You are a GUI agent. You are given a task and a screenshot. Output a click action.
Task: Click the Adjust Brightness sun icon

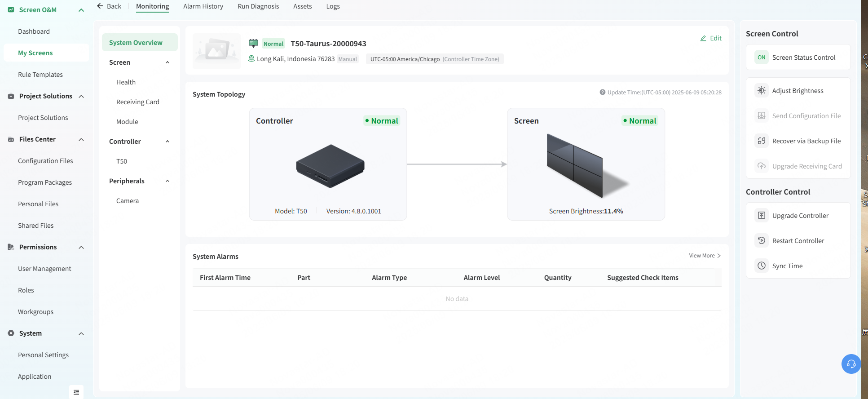762,90
